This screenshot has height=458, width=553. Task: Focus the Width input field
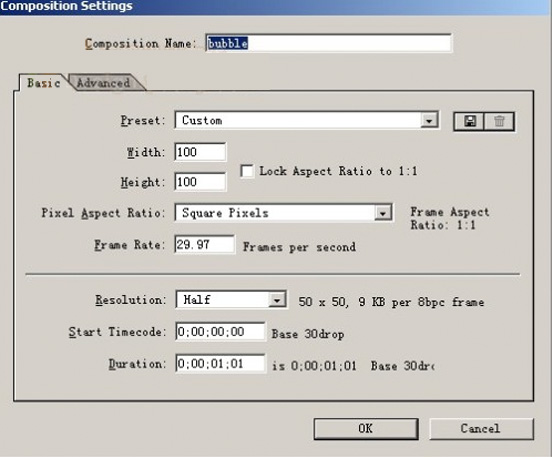pyautogui.click(x=200, y=152)
